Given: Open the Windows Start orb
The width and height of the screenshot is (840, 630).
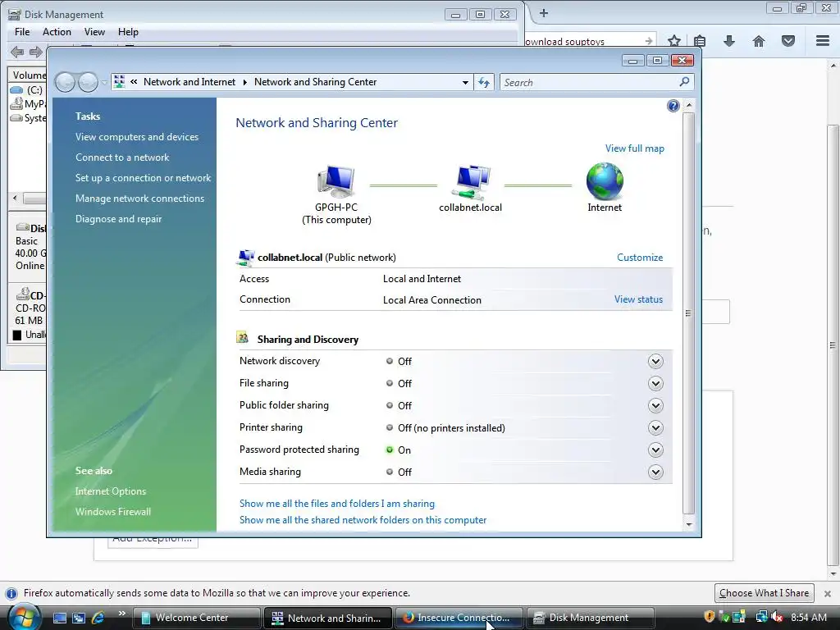Looking at the screenshot, I should click(x=23, y=617).
